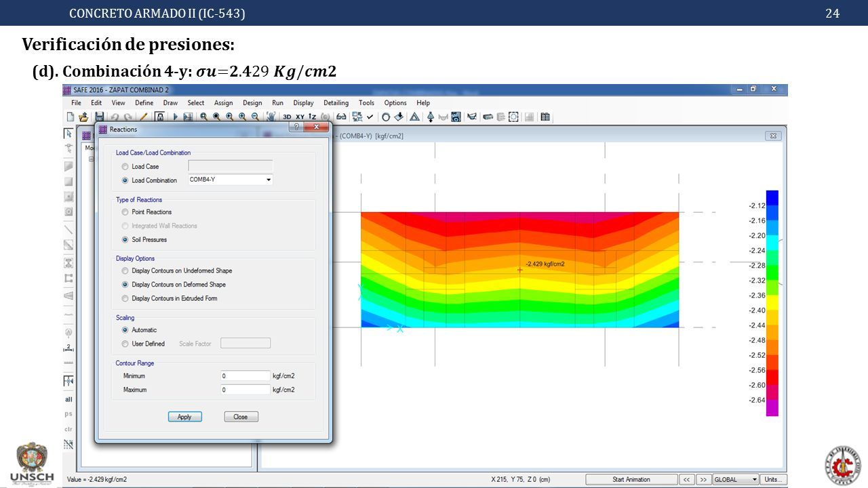Open the Assign menu

click(x=223, y=103)
